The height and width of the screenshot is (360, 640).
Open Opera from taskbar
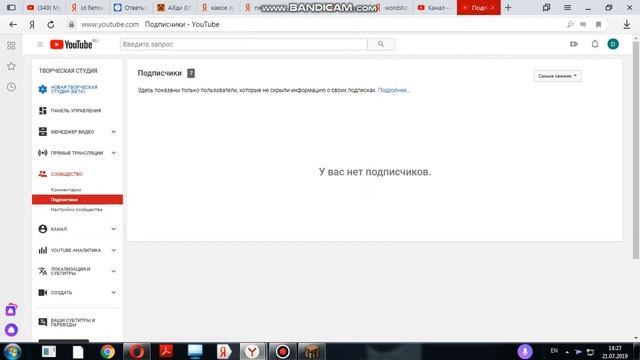[x=137, y=351]
